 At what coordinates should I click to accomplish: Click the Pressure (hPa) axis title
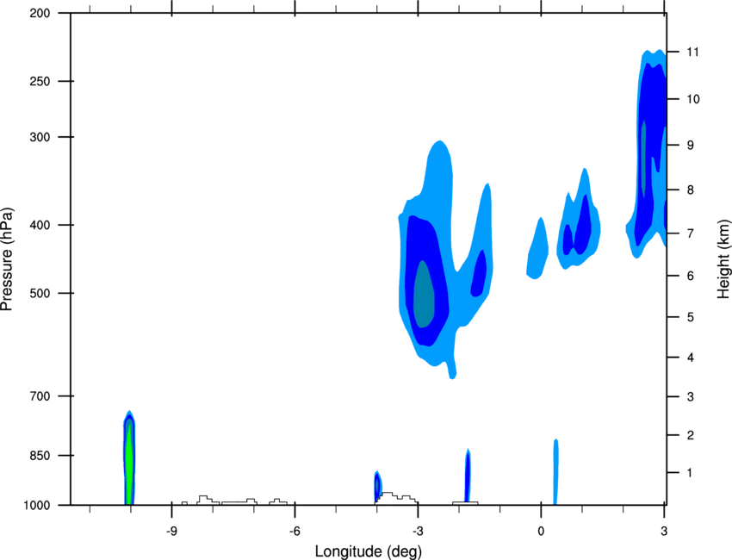pyautogui.click(x=7, y=258)
